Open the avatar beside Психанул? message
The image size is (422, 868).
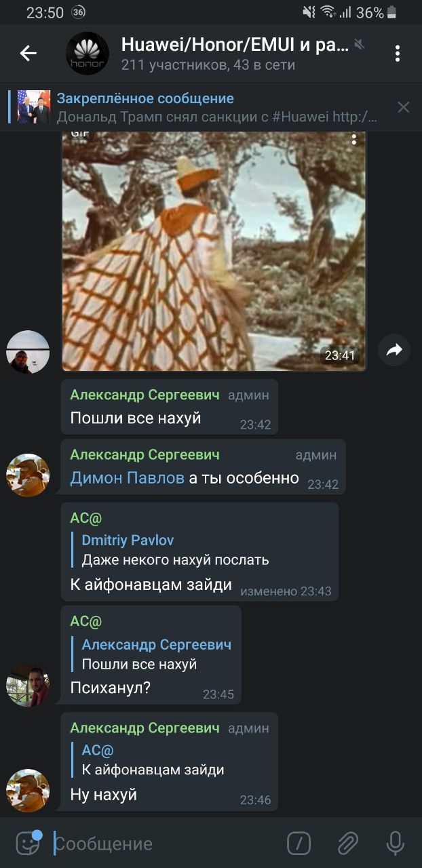point(28,685)
